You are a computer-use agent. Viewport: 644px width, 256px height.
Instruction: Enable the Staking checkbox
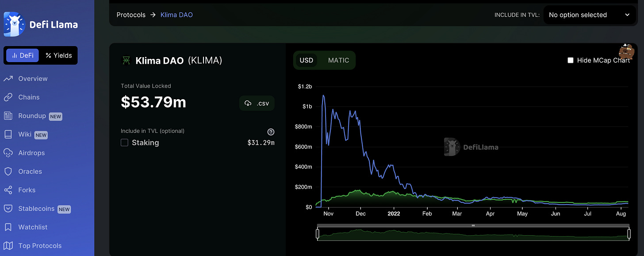tap(125, 143)
